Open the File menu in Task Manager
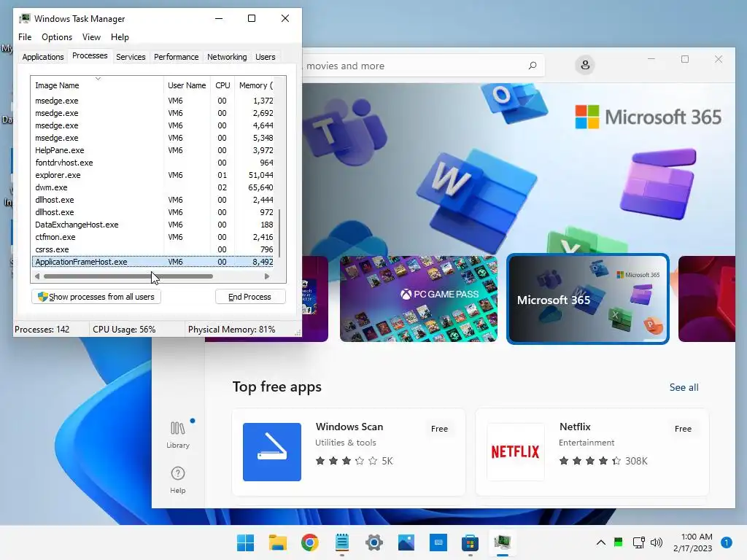The image size is (747, 560). pos(25,37)
